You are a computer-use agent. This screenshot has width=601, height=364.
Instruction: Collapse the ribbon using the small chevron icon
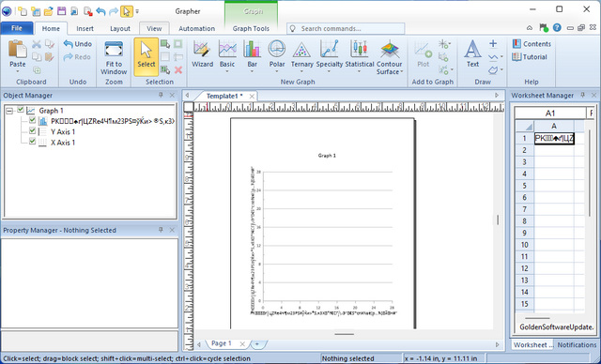(530, 28)
